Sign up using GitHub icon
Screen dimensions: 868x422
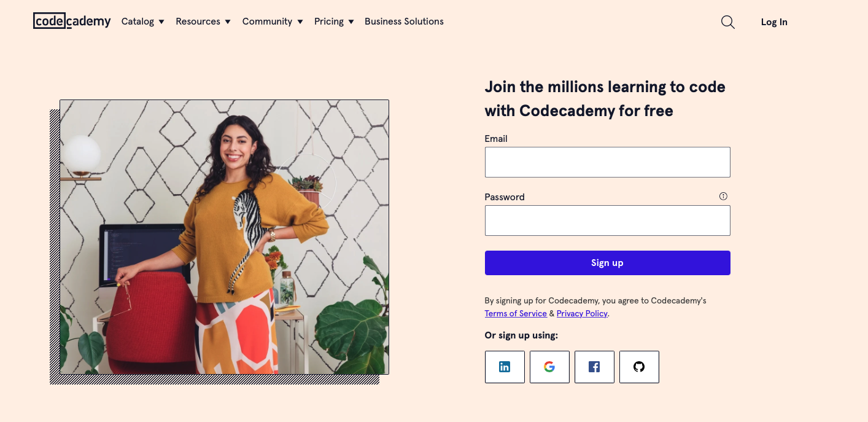pyautogui.click(x=639, y=367)
